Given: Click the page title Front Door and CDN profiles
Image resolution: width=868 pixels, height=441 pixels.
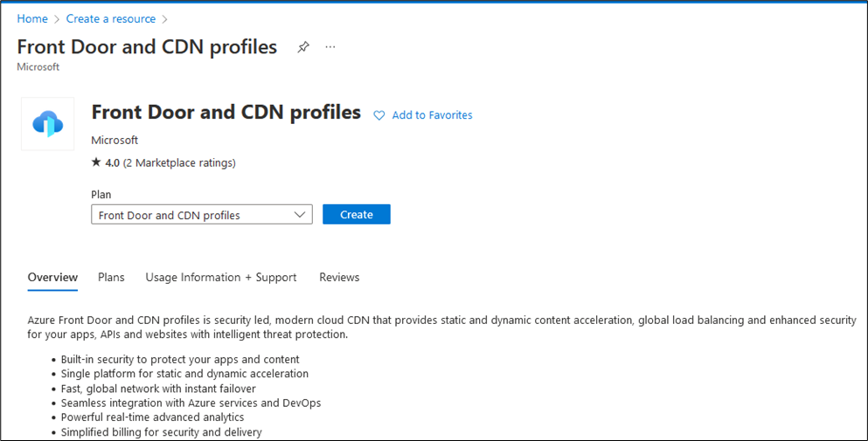Looking at the screenshot, I should (147, 47).
